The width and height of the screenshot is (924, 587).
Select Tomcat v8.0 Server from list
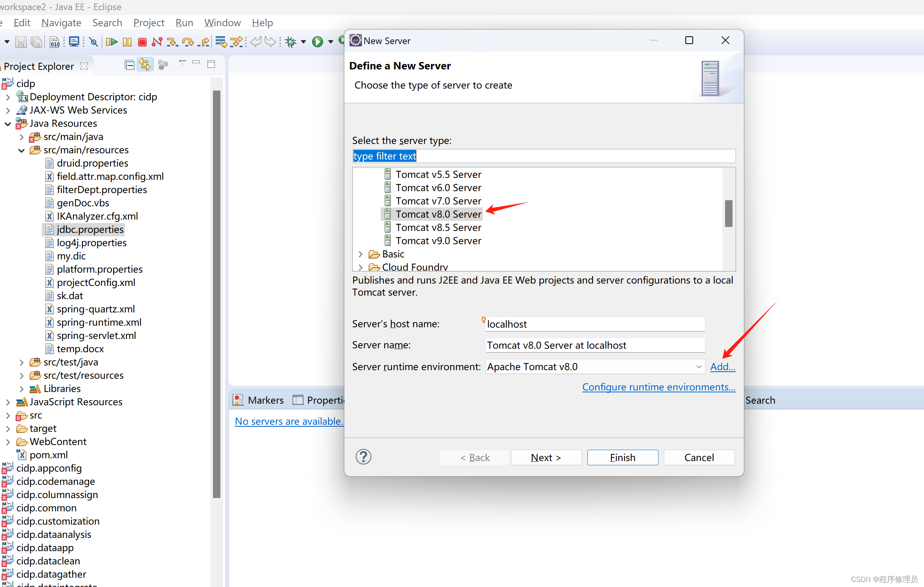pos(438,214)
